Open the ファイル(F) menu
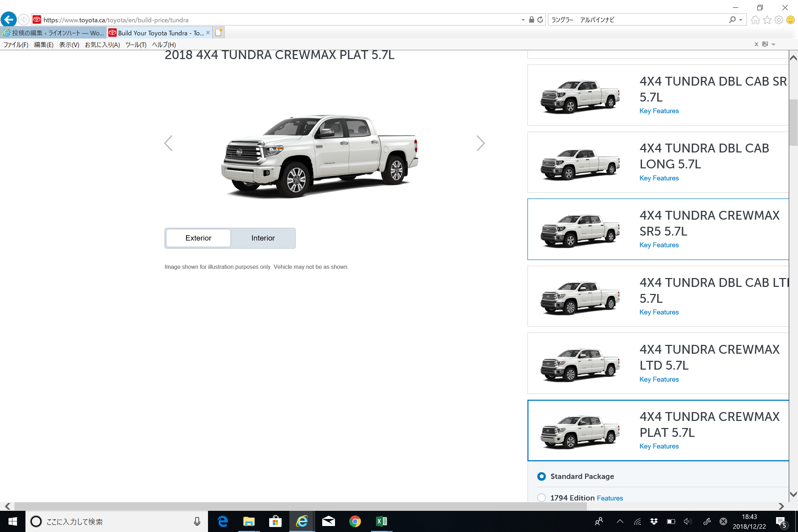Screen dimensions: 798x532 tap(16, 45)
